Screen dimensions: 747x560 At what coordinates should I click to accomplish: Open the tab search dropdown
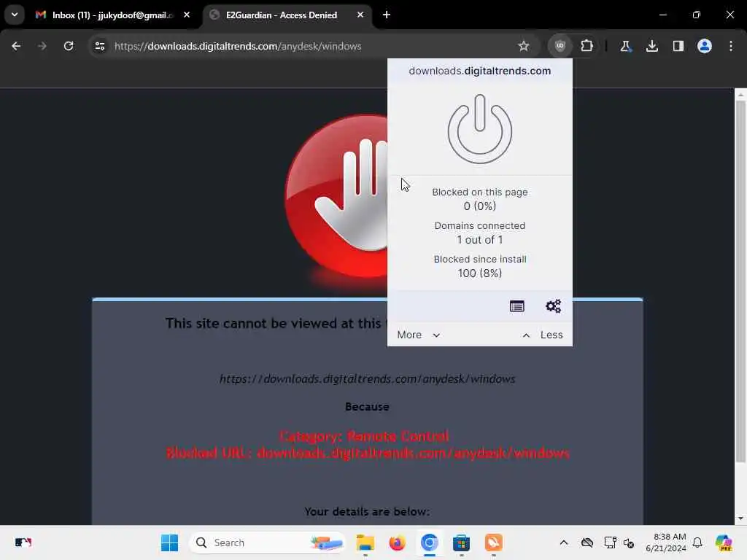(x=15, y=15)
